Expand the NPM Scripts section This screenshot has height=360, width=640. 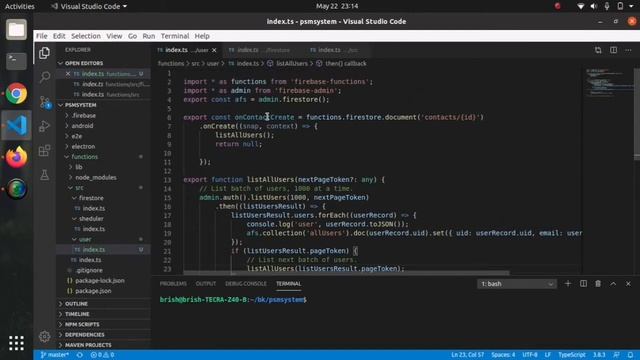pyautogui.click(x=82, y=324)
